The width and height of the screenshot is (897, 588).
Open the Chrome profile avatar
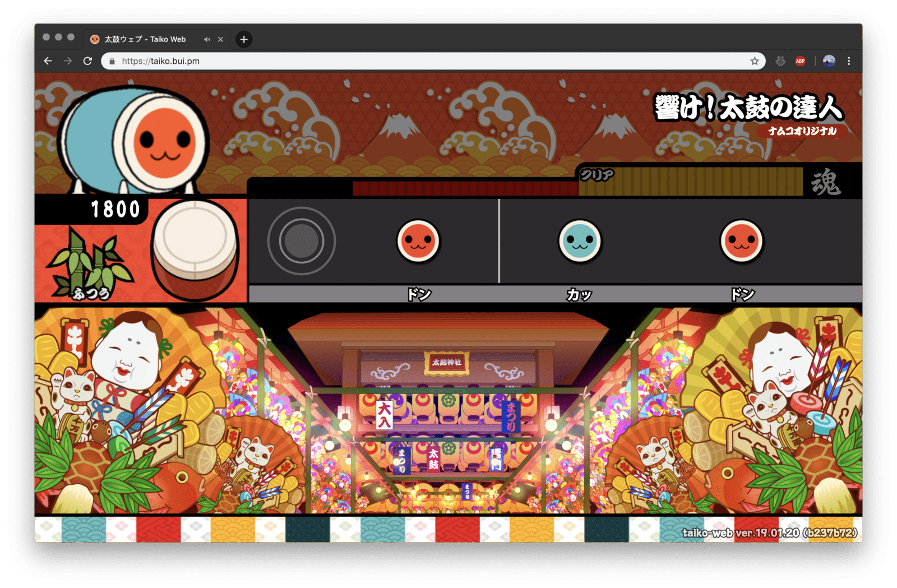click(829, 61)
